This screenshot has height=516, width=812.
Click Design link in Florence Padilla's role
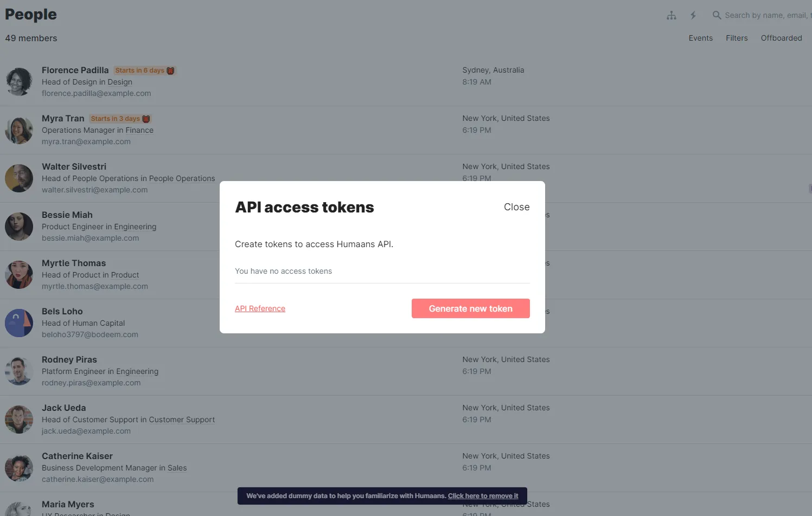point(120,82)
